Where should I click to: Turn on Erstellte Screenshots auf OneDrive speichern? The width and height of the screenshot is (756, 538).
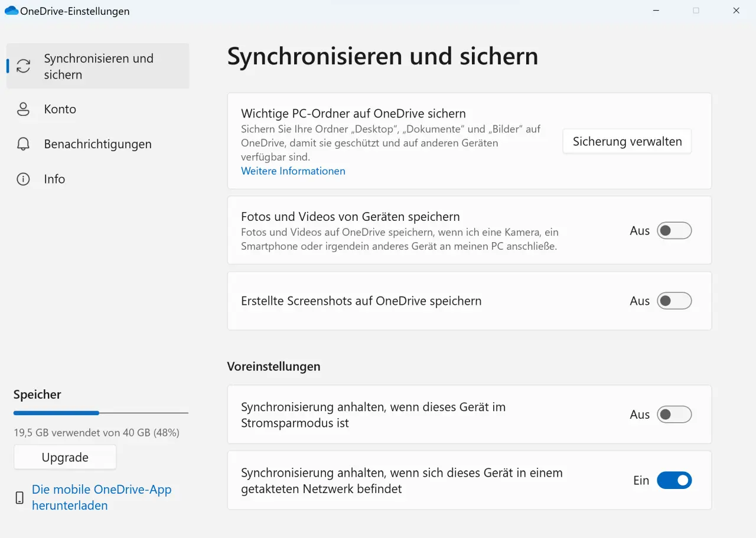click(x=674, y=301)
